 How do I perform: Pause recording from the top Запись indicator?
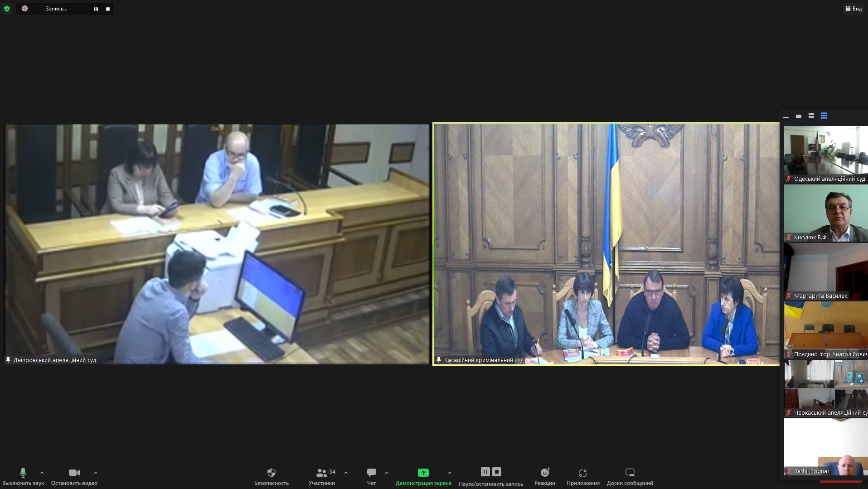coord(96,9)
